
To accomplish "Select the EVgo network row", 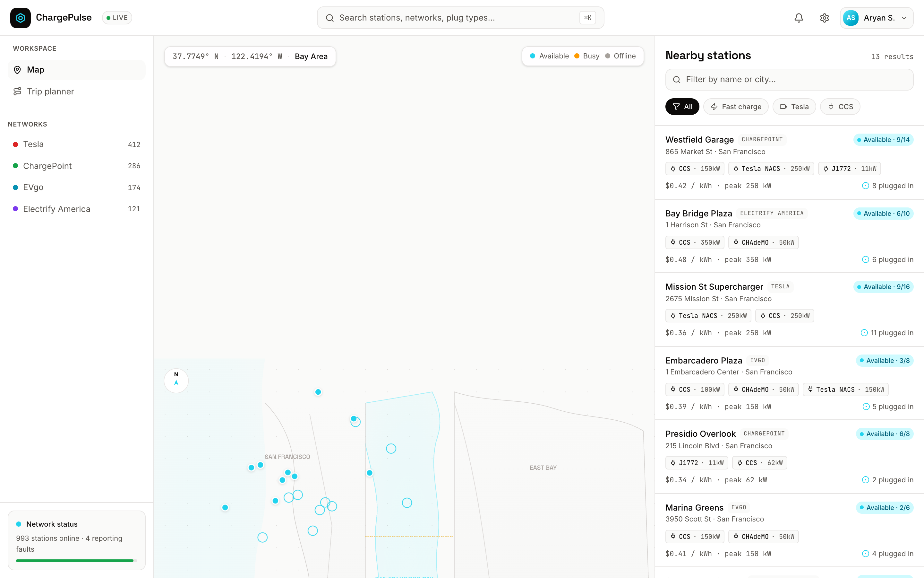I will pos(76,187).
